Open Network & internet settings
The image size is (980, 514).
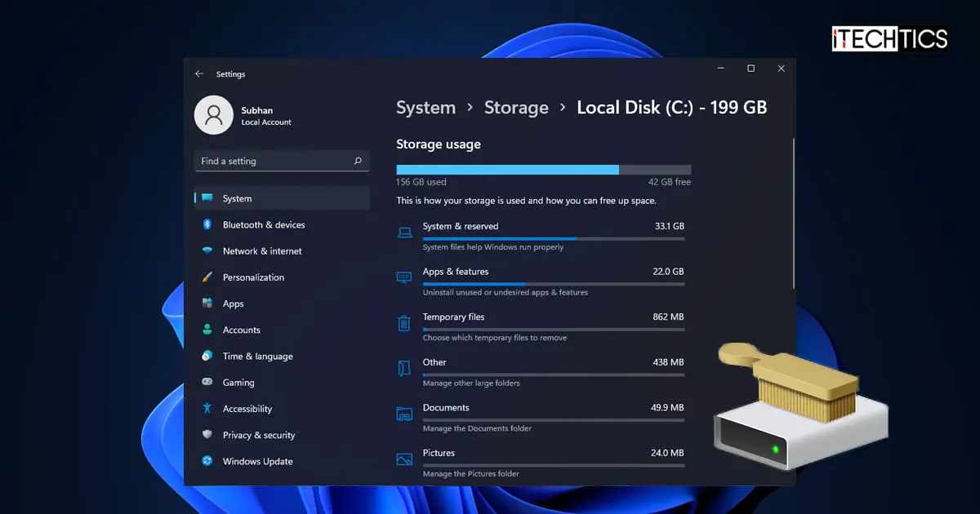(x=282, y=250)
